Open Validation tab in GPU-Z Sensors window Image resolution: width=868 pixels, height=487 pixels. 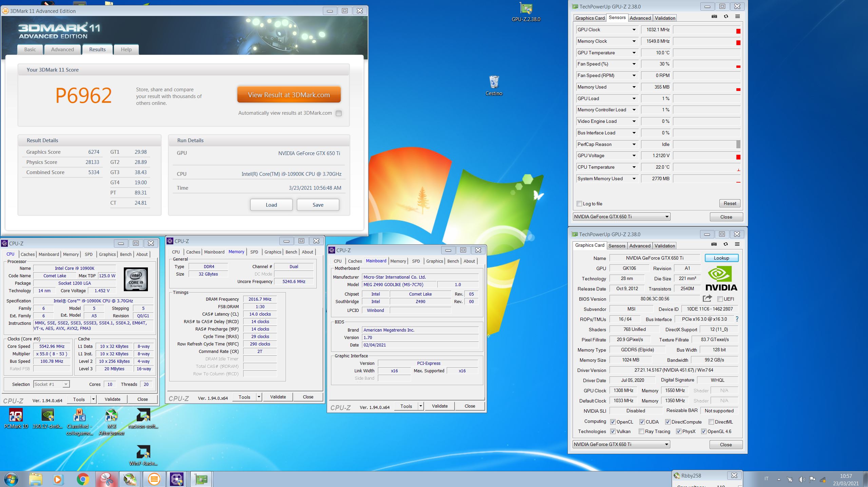pos(665,18)
